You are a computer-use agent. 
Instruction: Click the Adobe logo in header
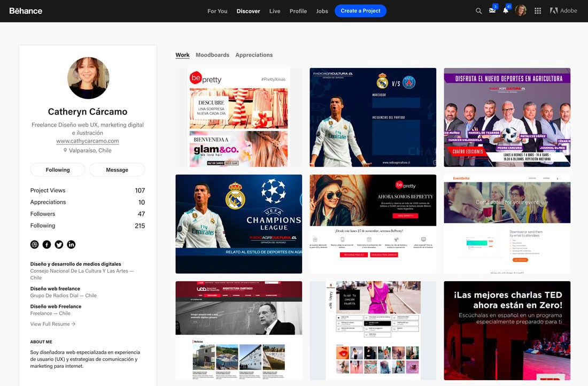click(x=563, y=11)
